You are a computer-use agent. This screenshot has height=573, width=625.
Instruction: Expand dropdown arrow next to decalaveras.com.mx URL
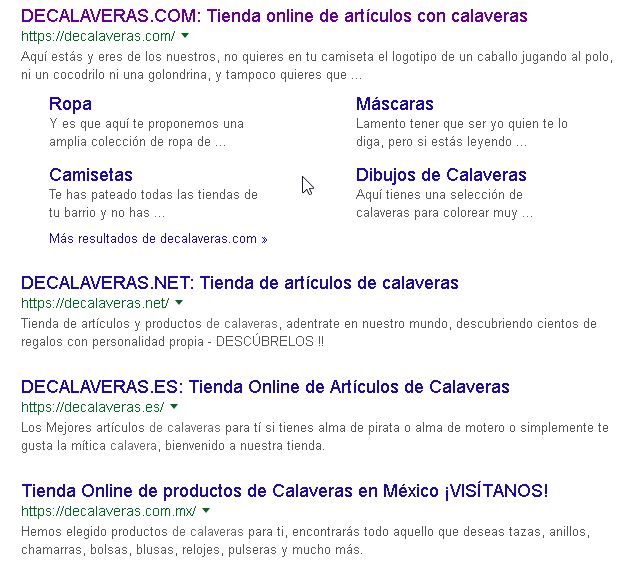206,511
